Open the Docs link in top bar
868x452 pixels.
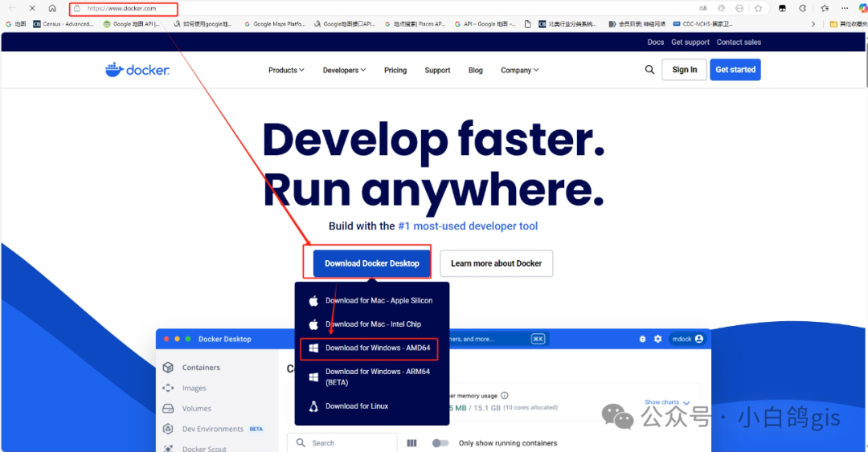656,42
